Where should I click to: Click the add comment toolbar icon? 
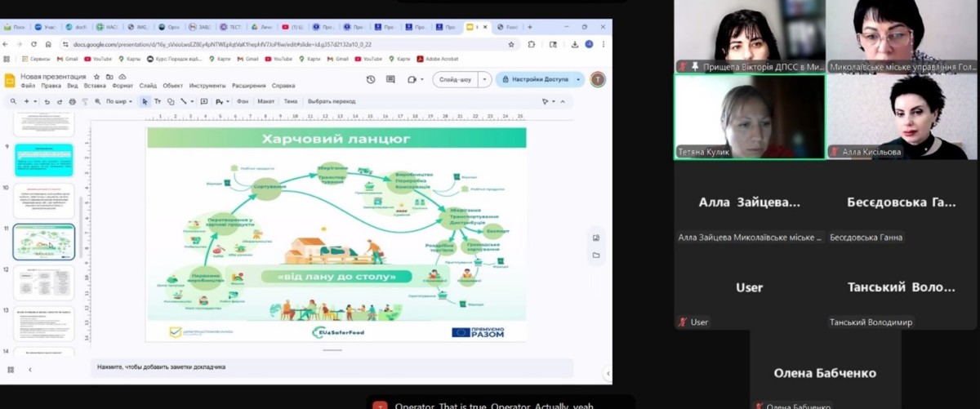[204, 101]
